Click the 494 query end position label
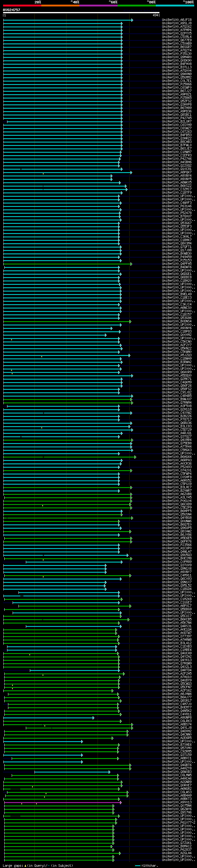 (x=155, y=15)
